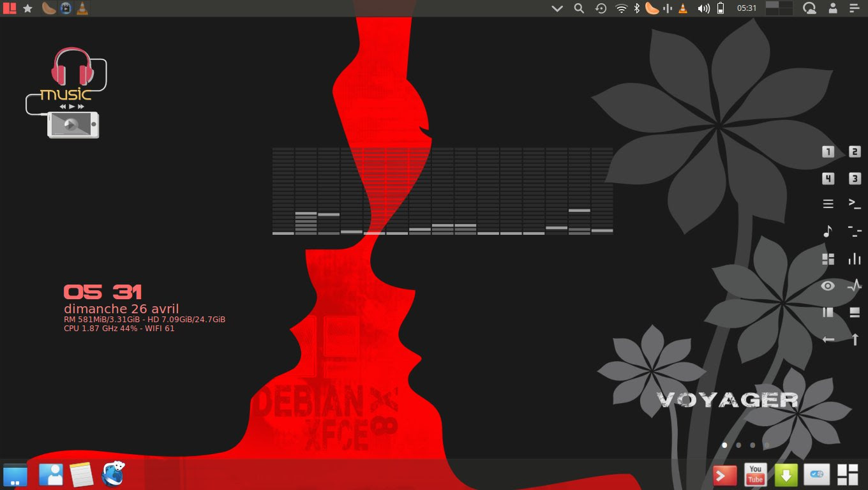Click the up arrow in side launcher
This screenshot has height=490, width=868.
855,339
